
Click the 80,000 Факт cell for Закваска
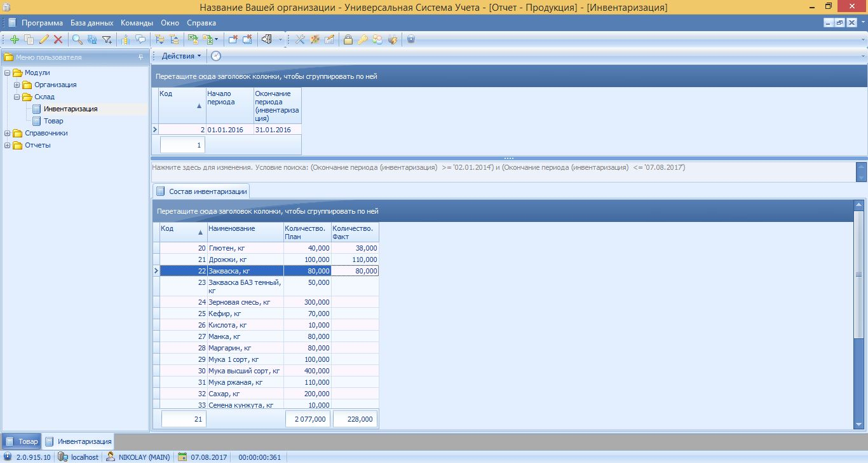355,271
